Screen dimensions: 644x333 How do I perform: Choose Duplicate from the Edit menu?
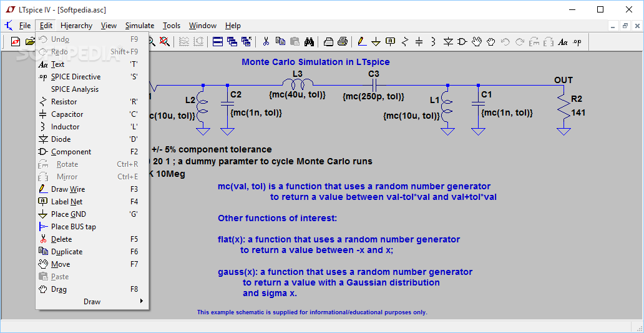(92, 252)
